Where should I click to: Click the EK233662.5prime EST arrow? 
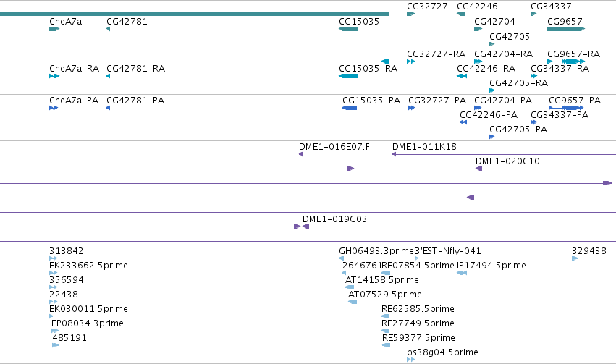pyautogui.click(x=53, y=273)
